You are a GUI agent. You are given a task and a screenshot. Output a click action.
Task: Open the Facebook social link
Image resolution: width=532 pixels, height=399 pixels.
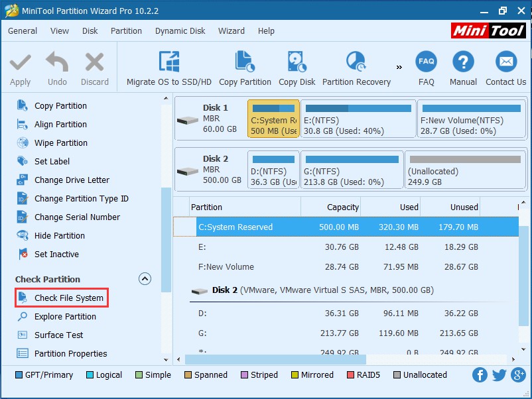point(480,375)
